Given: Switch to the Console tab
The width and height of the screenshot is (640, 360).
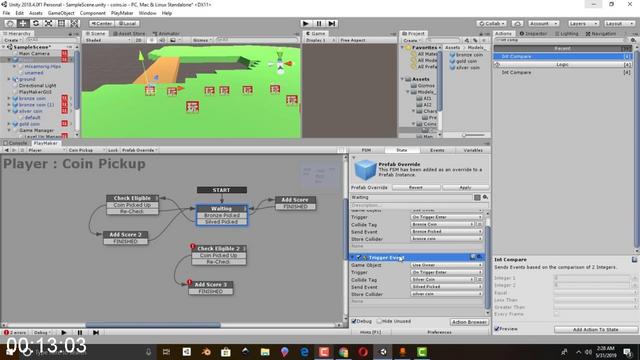Looking at the screenshot, I should [x=16, y=143].
